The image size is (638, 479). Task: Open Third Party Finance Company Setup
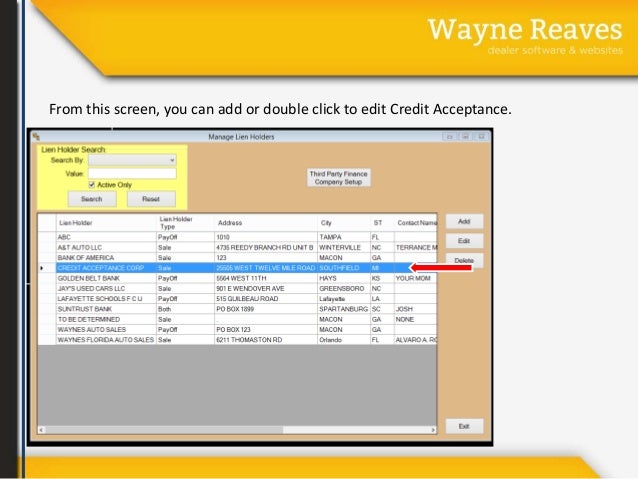pyautogui.click(x=339, y=178)
